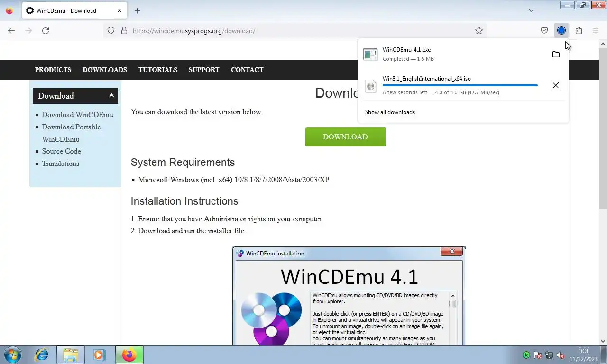The width and height of the screenshot is (607, 364).
Task: Click Download Portable WinCDEmu link
Action: pyautogui.click(x=71, y=133)
